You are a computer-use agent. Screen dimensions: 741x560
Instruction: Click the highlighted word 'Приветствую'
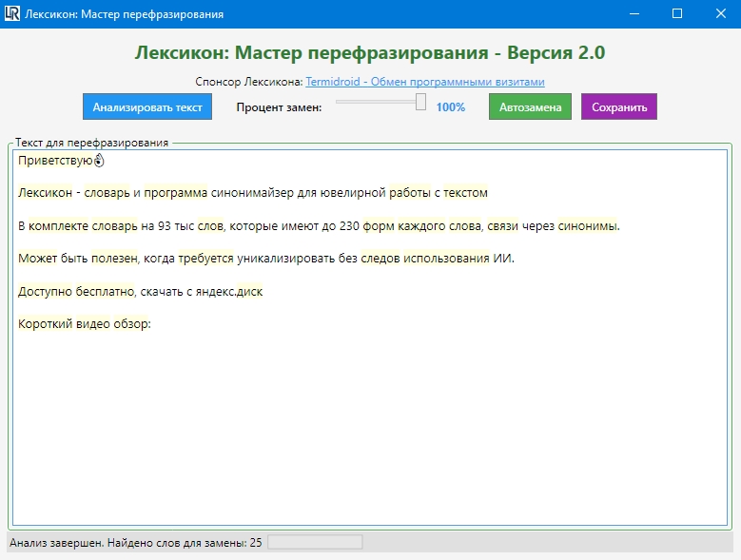(x=54, y=161)
